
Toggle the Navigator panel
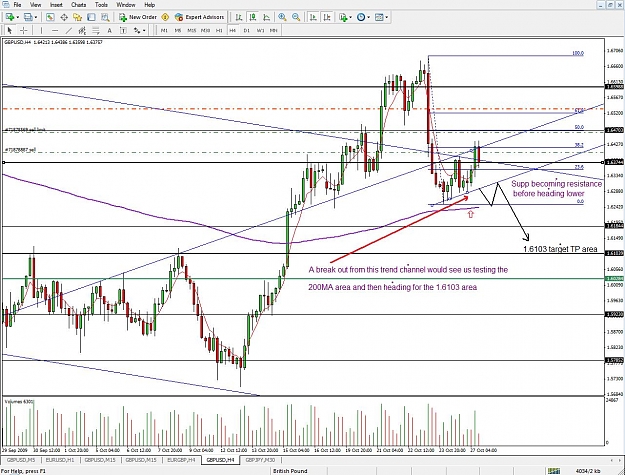(77, 17)
